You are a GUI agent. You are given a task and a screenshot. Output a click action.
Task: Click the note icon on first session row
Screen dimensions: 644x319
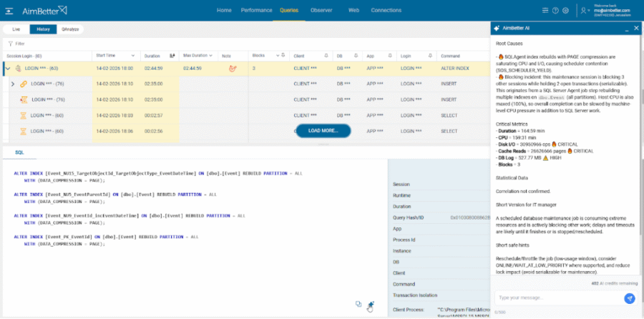click(x=231, y=69)
